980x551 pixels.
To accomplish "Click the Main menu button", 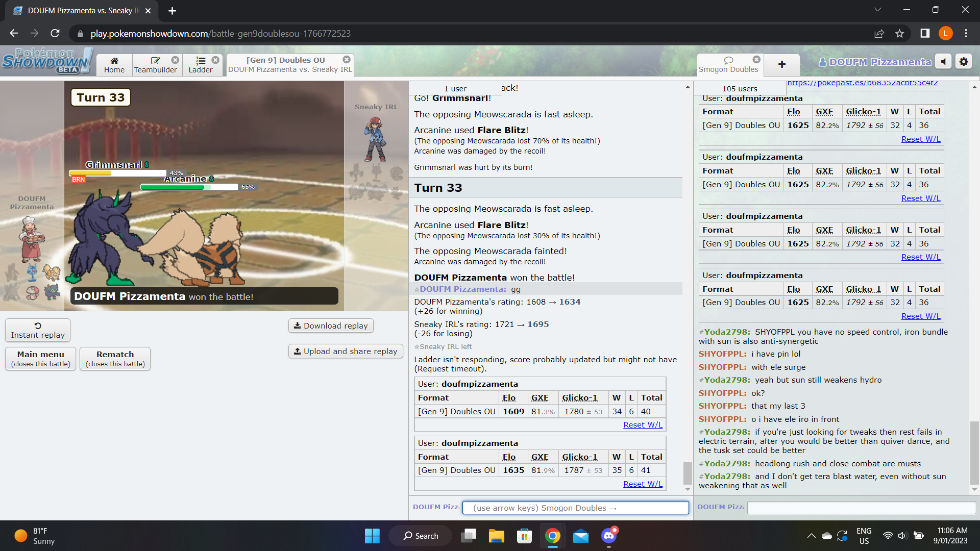I will click(40, 358).
